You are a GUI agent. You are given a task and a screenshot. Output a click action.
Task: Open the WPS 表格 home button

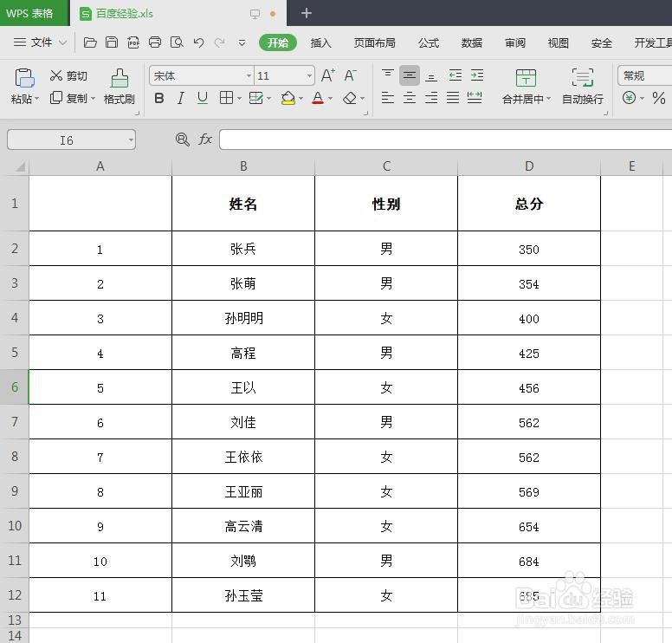coord(34,13)
